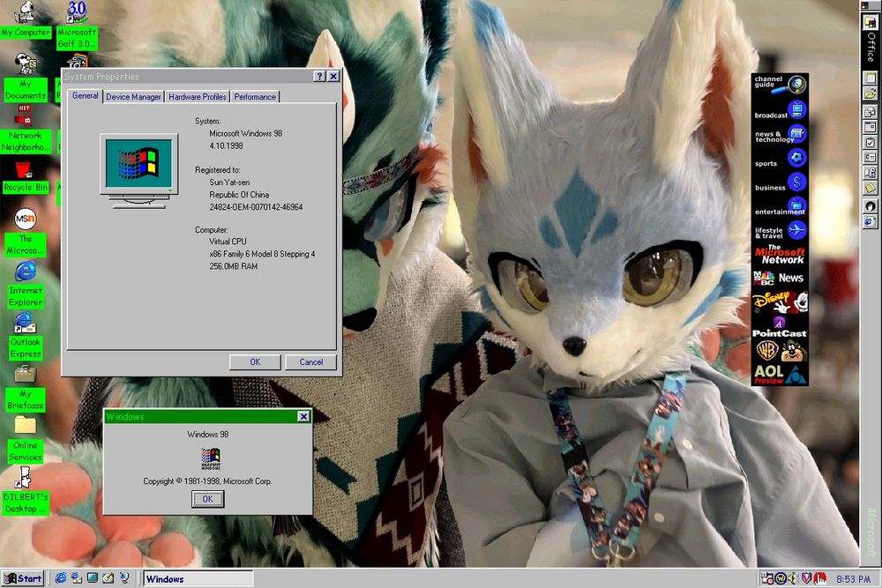
Task: Click Cancel in System Properties
Action: click(311, 362)
